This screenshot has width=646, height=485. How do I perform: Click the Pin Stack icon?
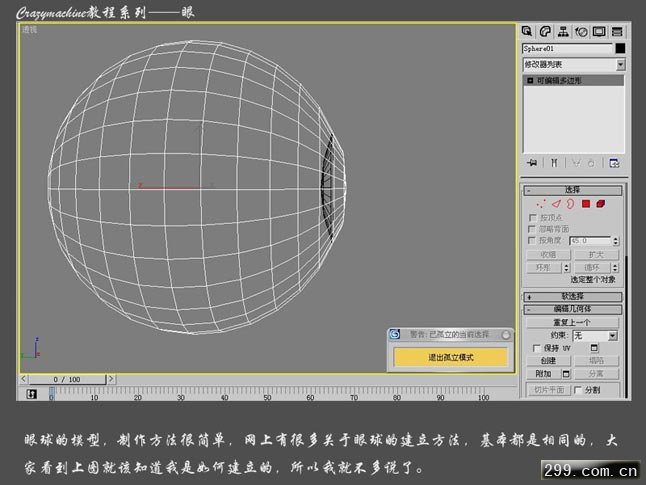point(532,163)
